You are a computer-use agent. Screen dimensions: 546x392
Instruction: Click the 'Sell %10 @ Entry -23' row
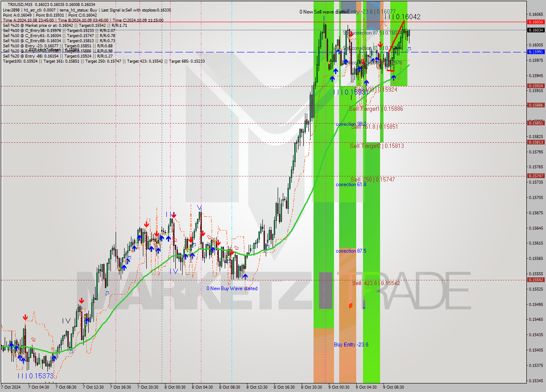coord(58,46)
